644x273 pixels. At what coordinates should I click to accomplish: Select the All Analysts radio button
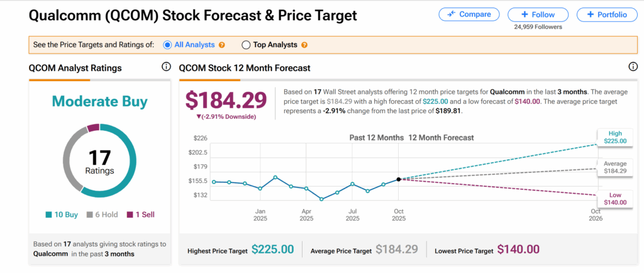click(x=167, y=45)
